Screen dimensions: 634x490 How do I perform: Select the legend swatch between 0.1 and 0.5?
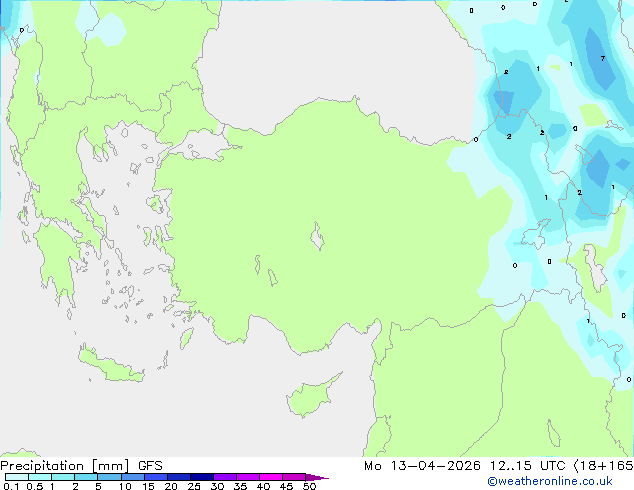click(x=17, y=477)
